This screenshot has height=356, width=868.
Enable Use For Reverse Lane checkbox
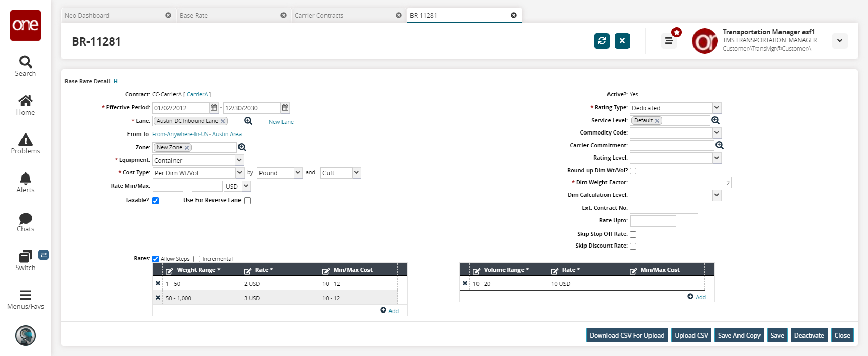point(248,201)
